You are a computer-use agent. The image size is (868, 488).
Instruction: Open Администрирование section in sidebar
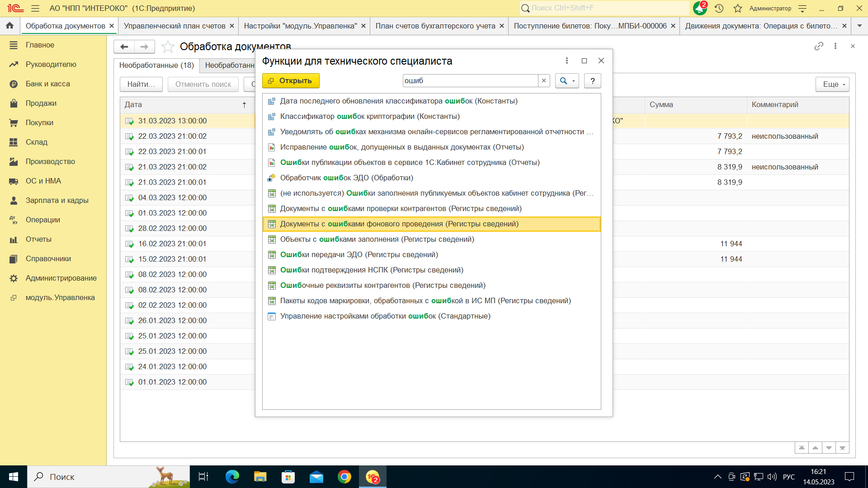coord(61,278)
